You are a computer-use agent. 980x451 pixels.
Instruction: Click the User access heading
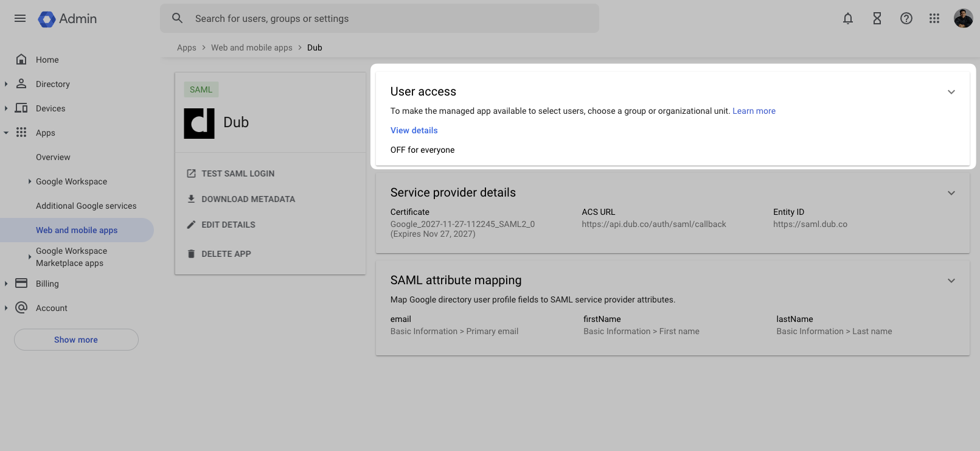coord(423,91)
